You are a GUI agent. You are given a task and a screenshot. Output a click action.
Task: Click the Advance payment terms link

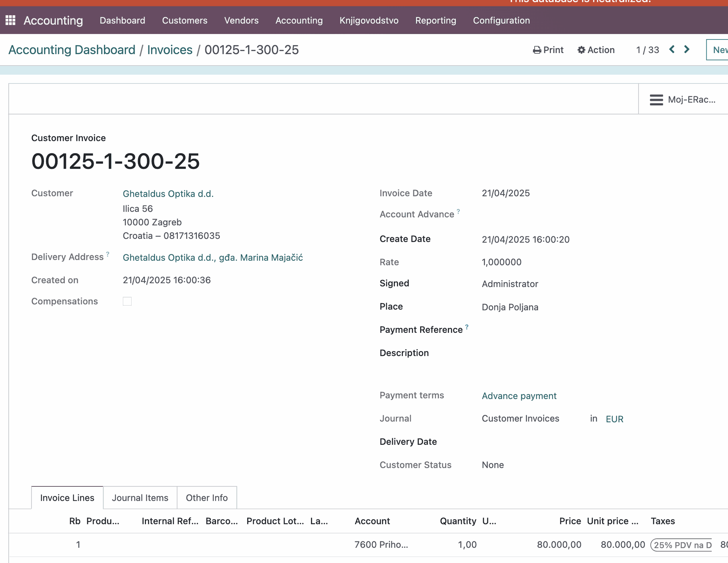pos(519,396)
